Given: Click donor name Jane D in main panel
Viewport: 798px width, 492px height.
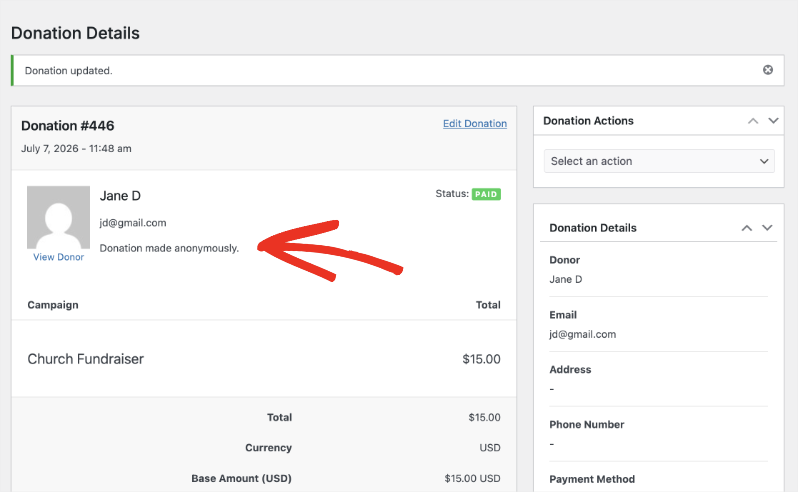Looking at the screenshot, I should pos(120,196).
